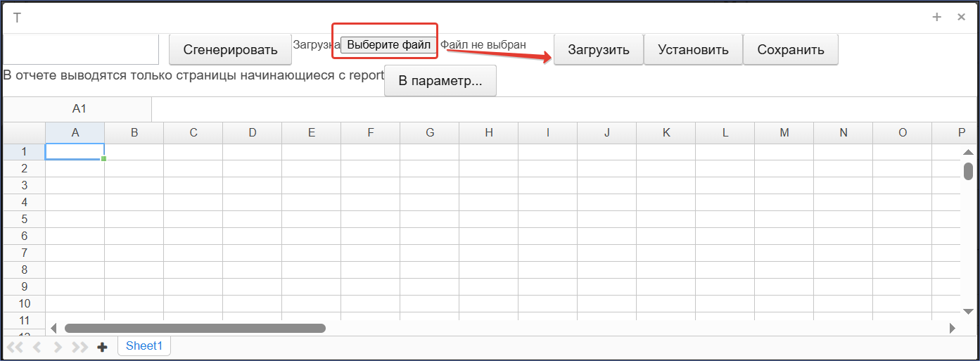Click the Загрузка label
980x361 pixels.
(317, 44)
